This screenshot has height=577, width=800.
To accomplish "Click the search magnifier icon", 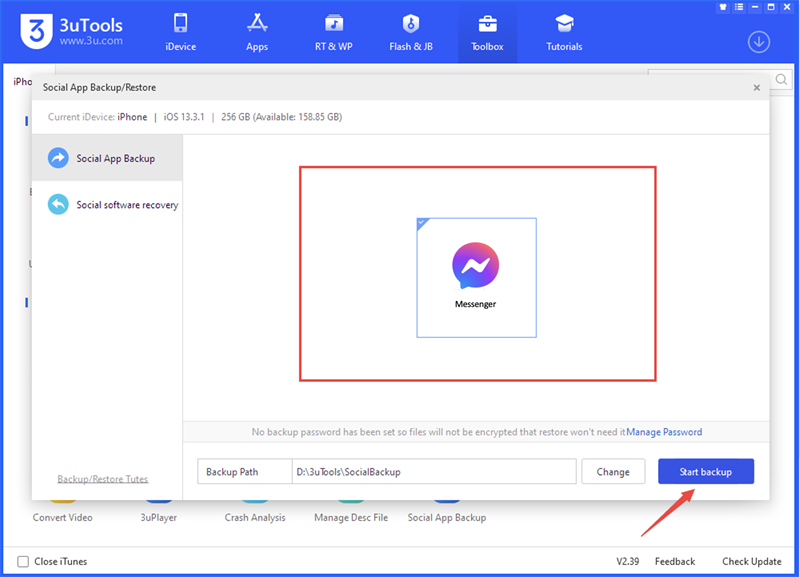I will pyautogui.click(x=781, y=80).
